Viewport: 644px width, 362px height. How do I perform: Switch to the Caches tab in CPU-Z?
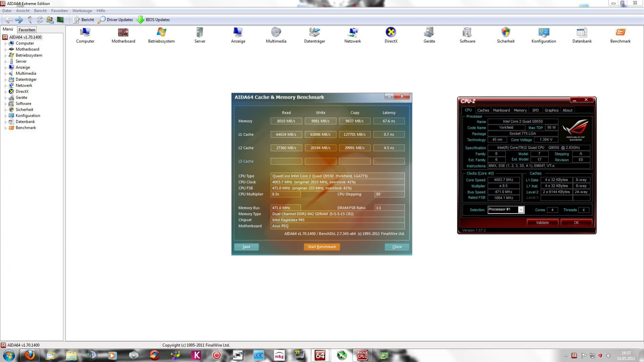point(483,110)
